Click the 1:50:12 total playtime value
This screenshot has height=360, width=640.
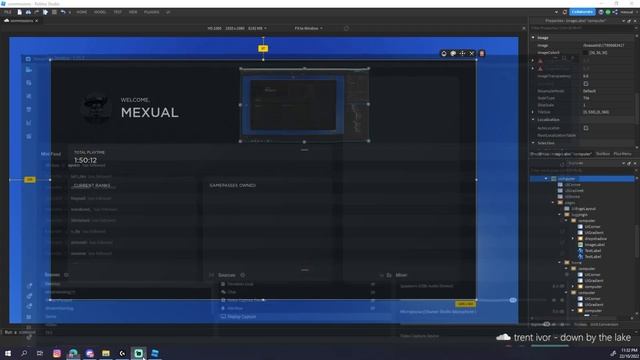click(85, 160)
